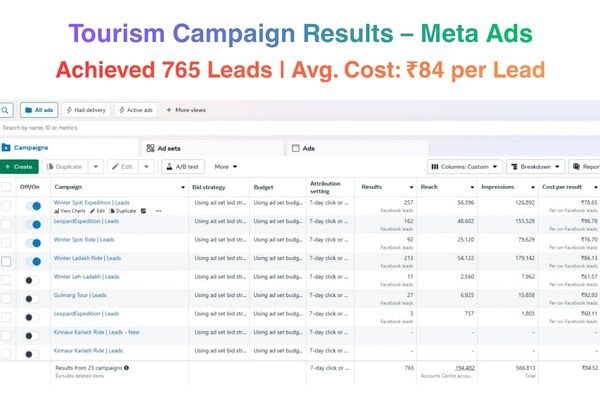Click the Duplicate toolbar button

point(65,167)
